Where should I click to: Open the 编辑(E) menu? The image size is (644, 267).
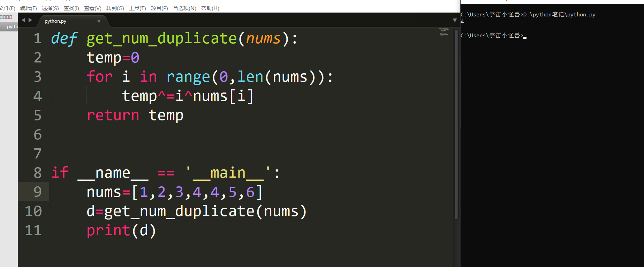pos(29,8)
